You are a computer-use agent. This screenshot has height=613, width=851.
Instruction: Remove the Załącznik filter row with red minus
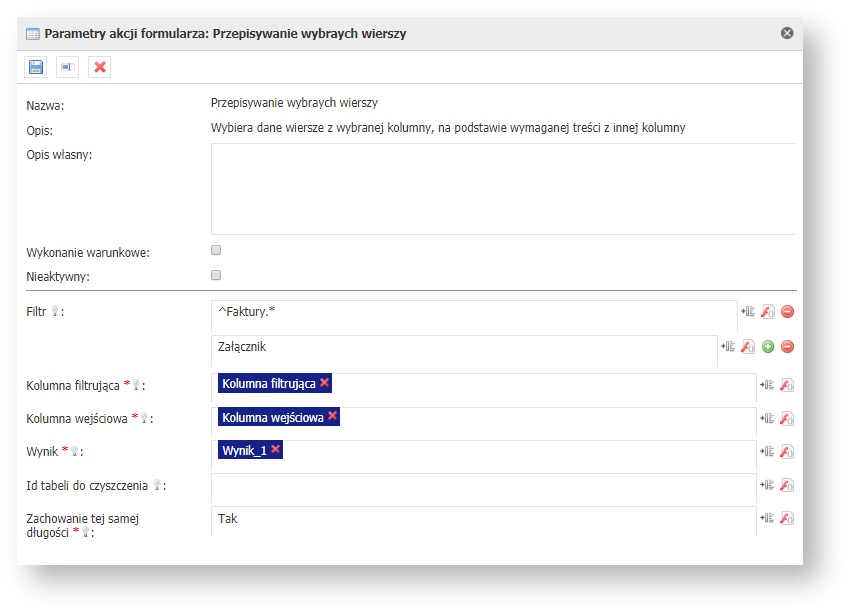pos(787,347)
